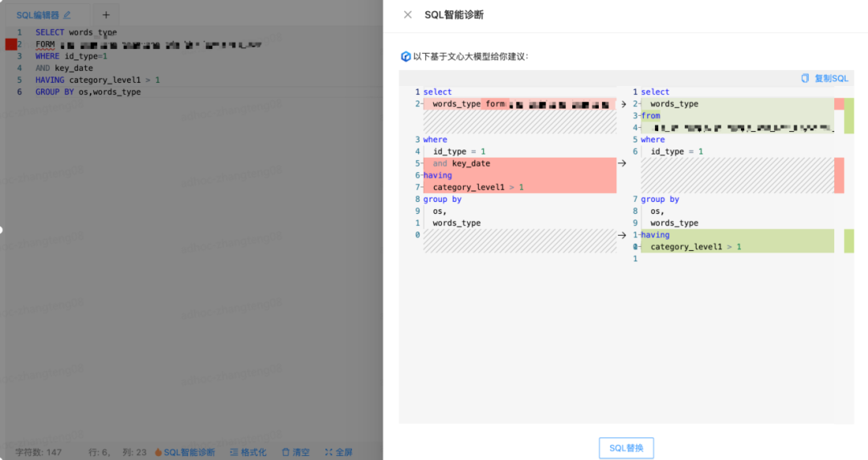
Task: Click the expand icon beside 全屏
Action: click(x=329, y=452)
